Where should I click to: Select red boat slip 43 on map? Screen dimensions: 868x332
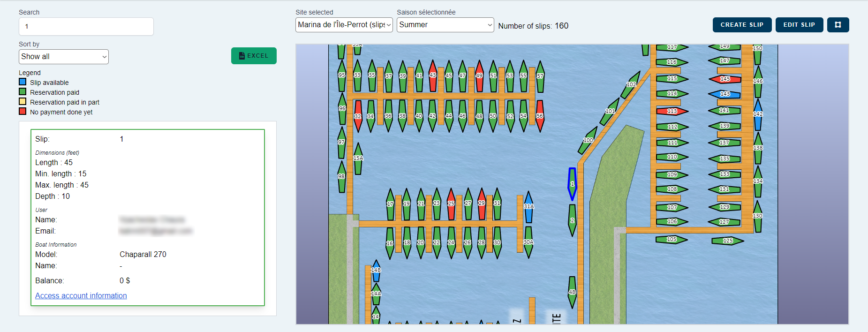[x=432, y=76]
